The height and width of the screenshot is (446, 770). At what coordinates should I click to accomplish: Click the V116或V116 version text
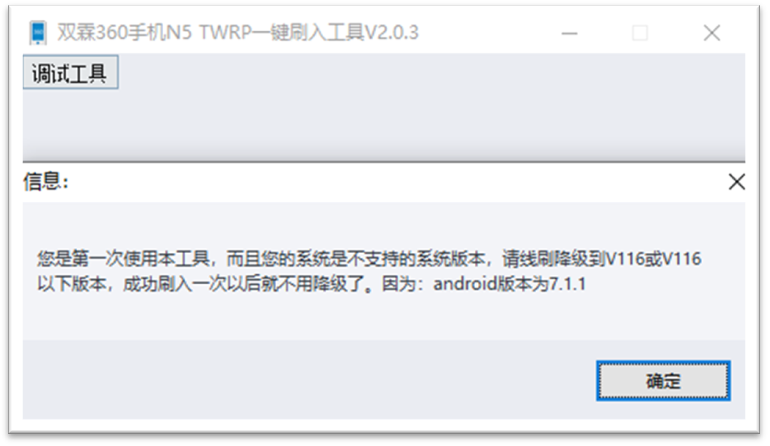654,259
